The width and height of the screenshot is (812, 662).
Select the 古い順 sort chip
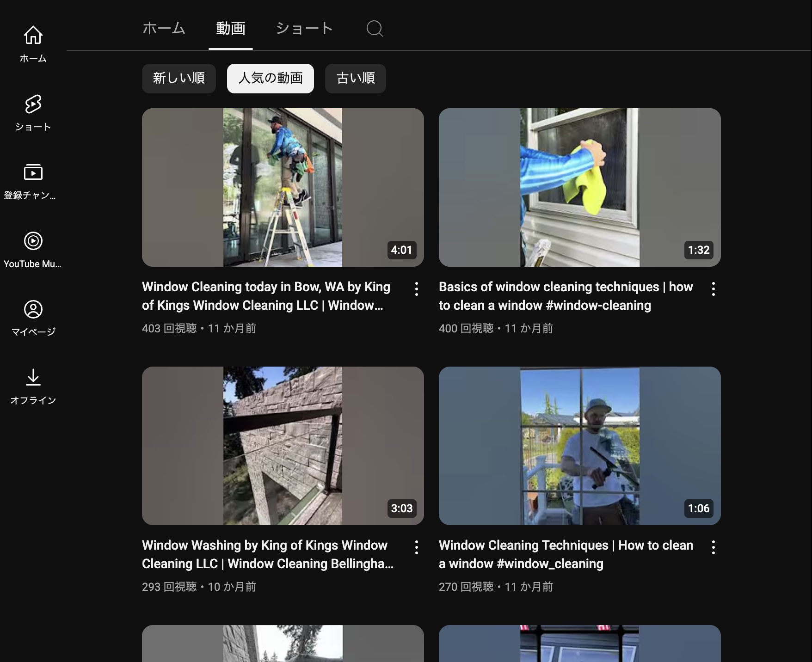click(355, 78)
